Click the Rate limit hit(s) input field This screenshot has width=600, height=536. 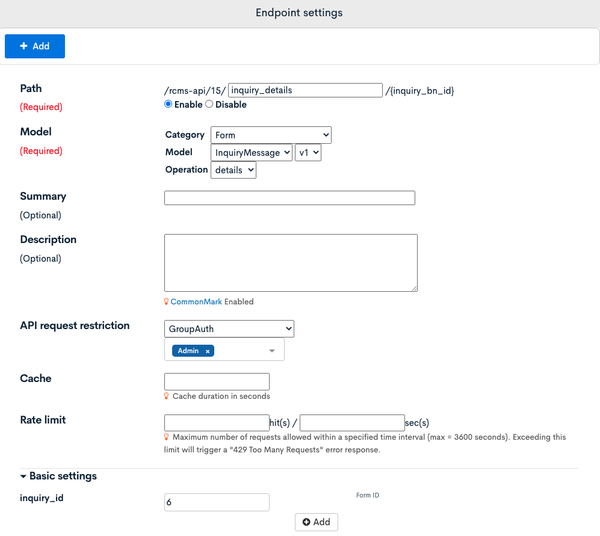(x=217, y=423)
